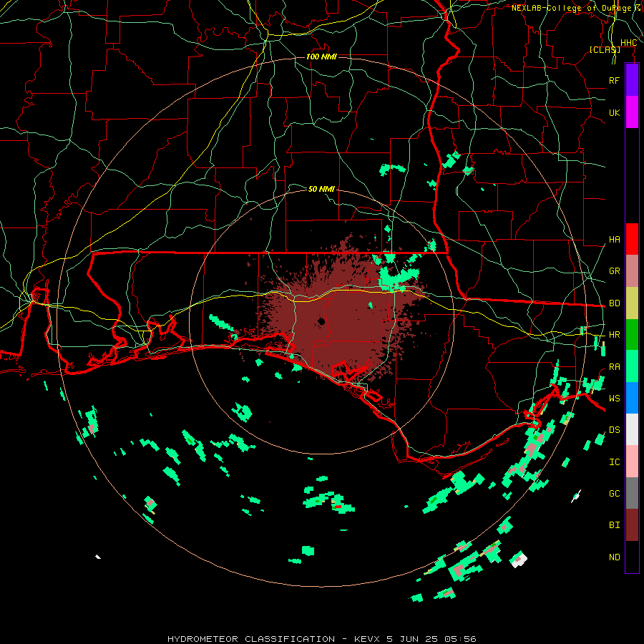
Task: Click the "HA" legend label
Action: [614, 240]
